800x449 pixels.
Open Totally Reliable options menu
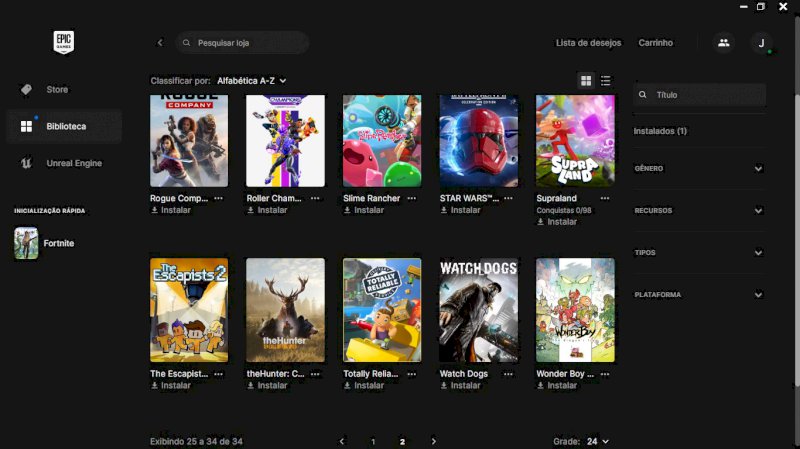tap(412, 374)
